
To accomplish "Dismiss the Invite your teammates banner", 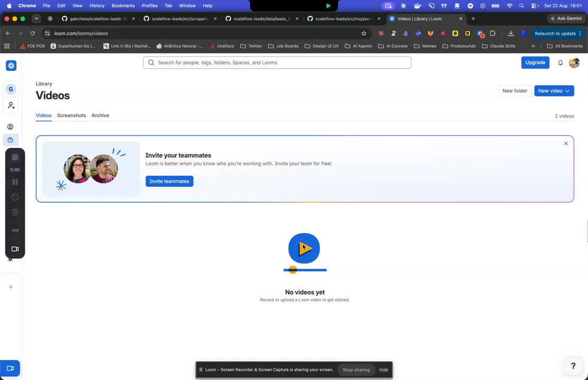I will (566, 144).
